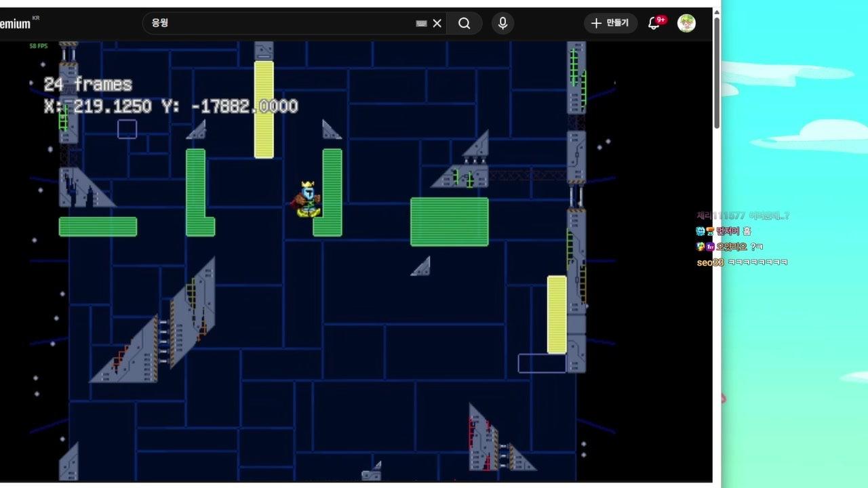The width and height of the screenshot is (868, 488).
Task: Open the on-screen keyboard icon in search bar
Action: pos(421,23)
